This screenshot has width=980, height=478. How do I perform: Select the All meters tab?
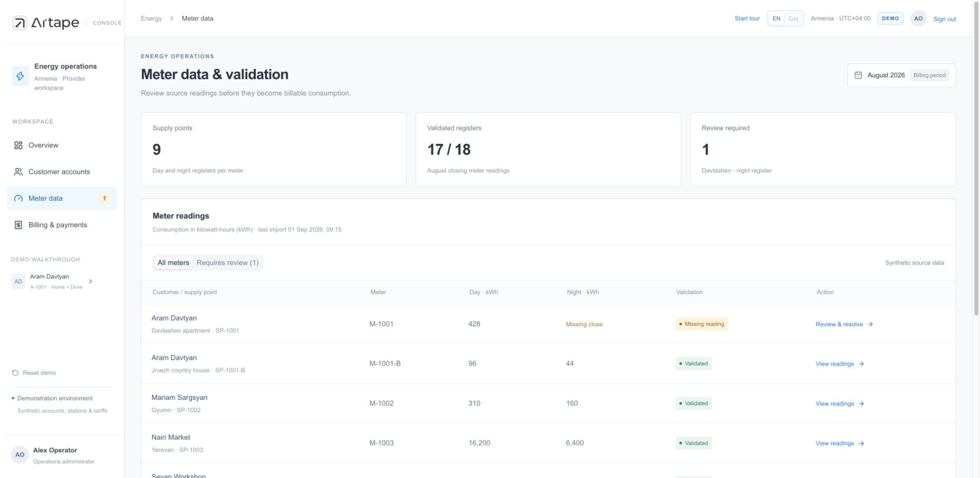pyautogui.click(x=173, y=262)
